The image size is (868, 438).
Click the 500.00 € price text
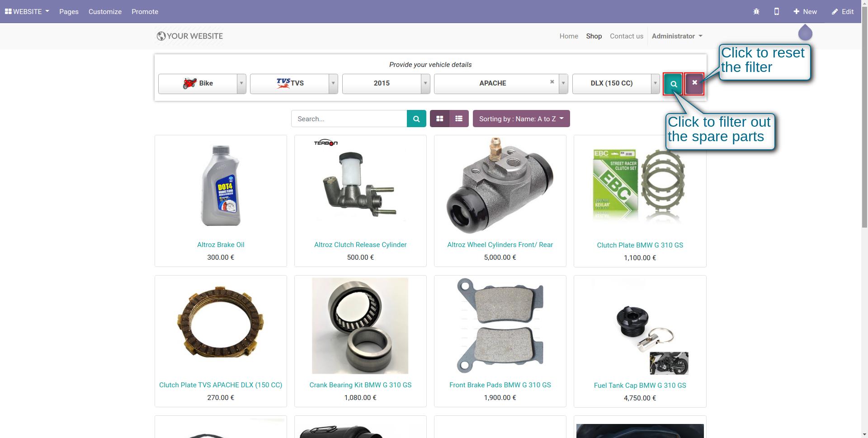click(360, 257)
